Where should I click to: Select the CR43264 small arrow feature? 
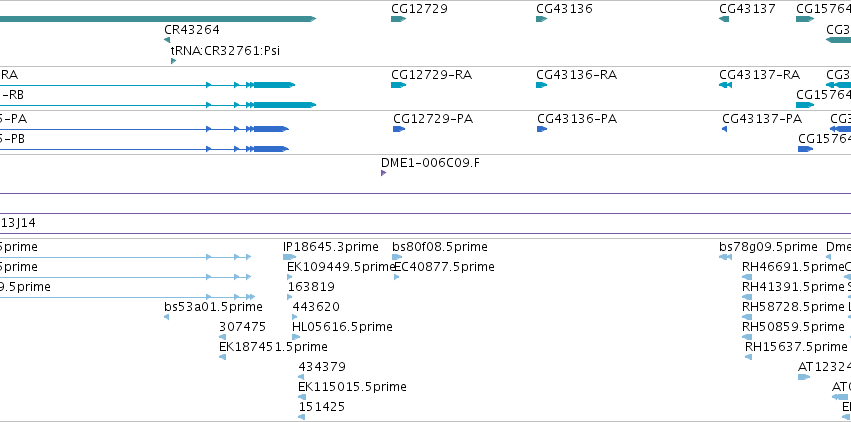167,40
